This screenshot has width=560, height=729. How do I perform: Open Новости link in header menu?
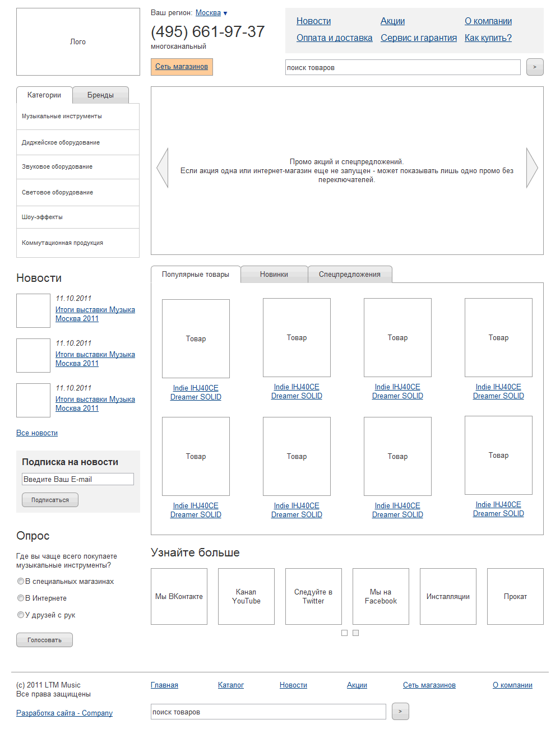pos(313,21)
